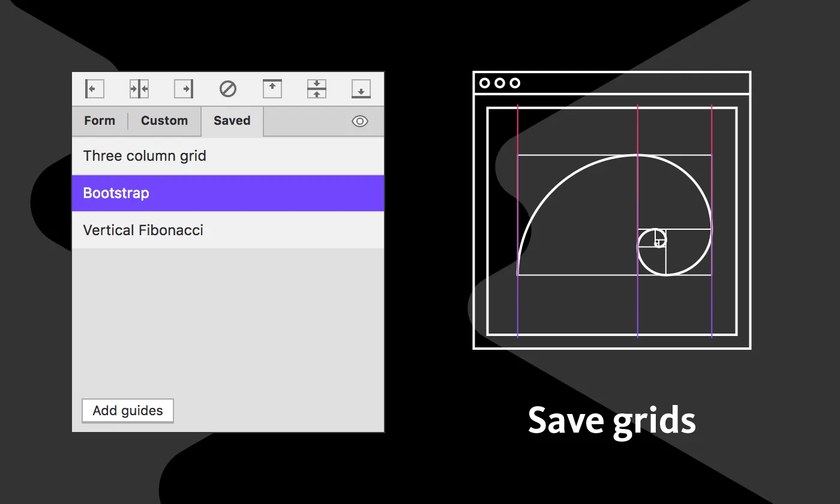Screen dimensions: 840x504
Task: Add a guide to the left edge
Action: coord(94,89)
